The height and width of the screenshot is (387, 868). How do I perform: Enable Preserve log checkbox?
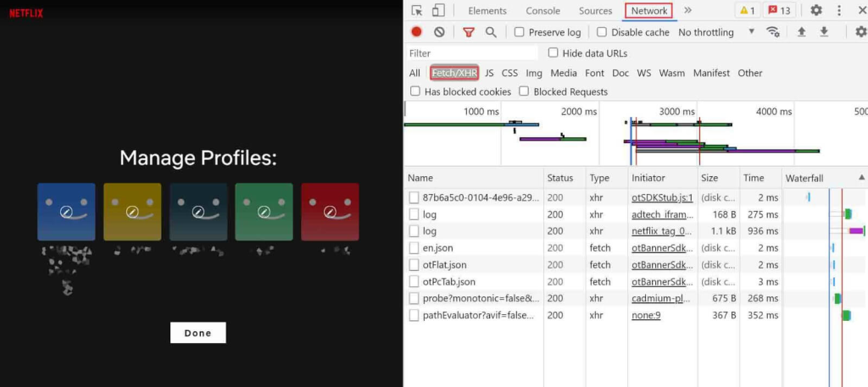[520, 32]
